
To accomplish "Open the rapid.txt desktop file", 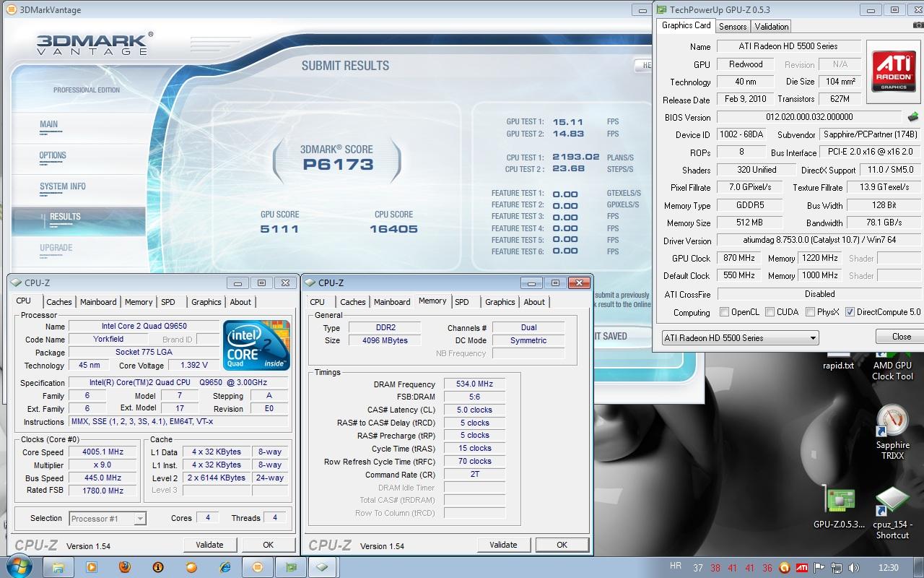I will [x=838, y=360].
